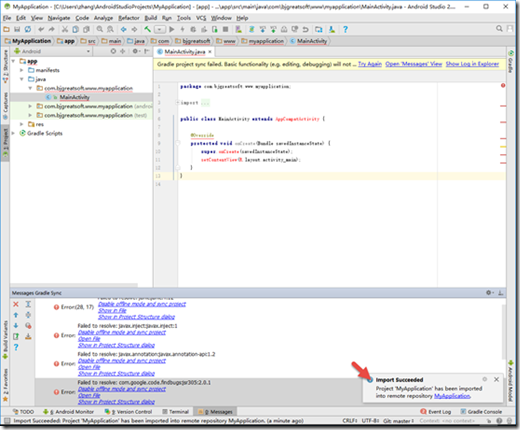Expand the collapsed import block
This screenshot has width=520, height=430.
[178, 103]
